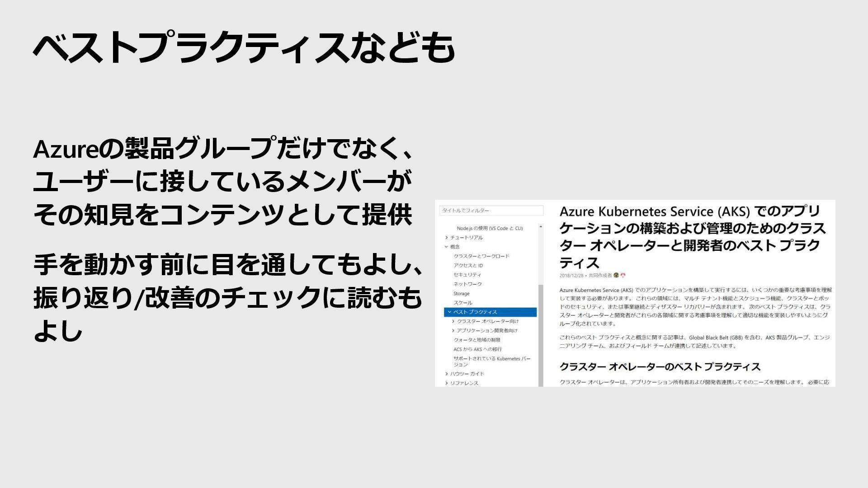This screenshot has width=868, height=488.
Task: Open the スケール item in sidebar
Action: (x=463, y=303)
